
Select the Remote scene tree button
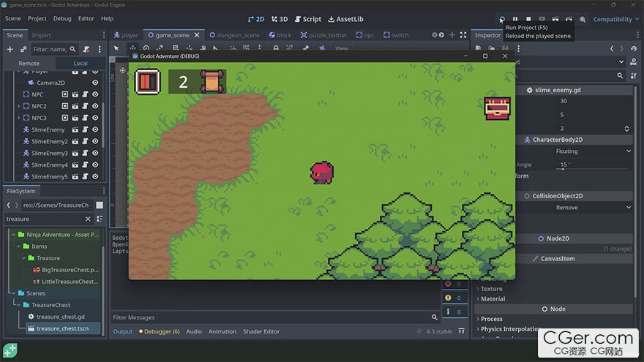pos(29,63)
